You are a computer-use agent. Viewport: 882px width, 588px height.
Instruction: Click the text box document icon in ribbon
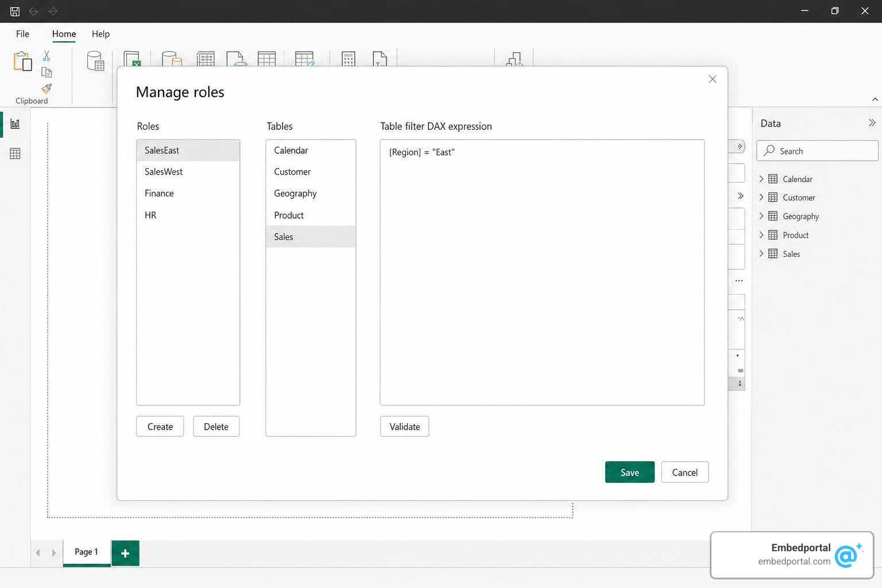point(380,59)
